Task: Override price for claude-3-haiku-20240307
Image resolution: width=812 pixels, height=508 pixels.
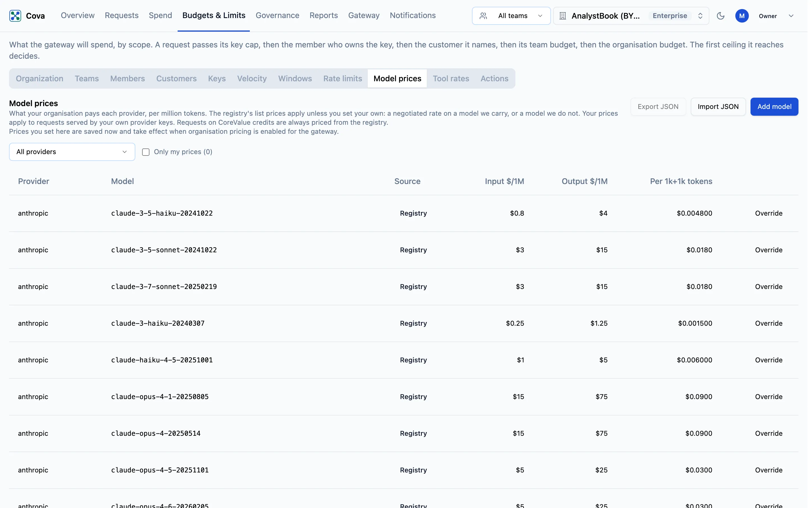Action: [769, 323]
